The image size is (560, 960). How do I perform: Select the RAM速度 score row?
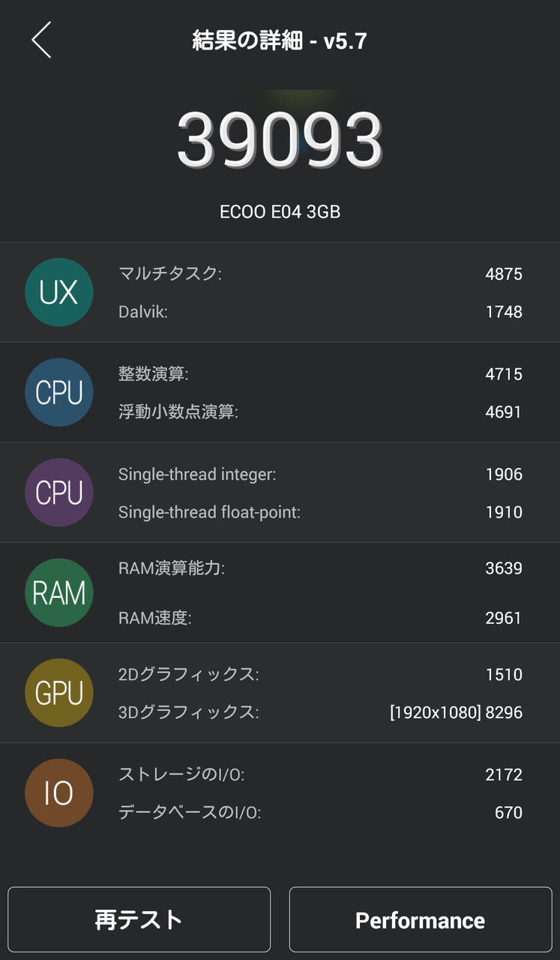pos(320,618)
